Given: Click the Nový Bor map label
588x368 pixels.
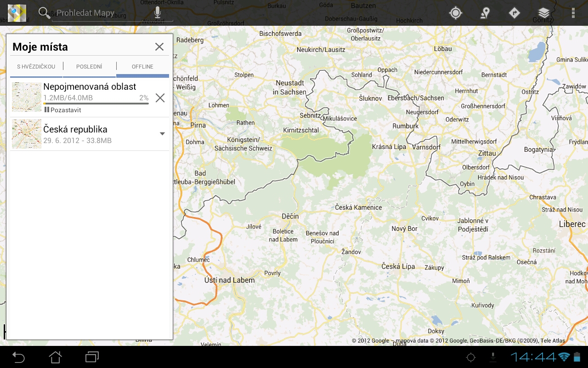Looking at the screenshot, I should [405, 229].
